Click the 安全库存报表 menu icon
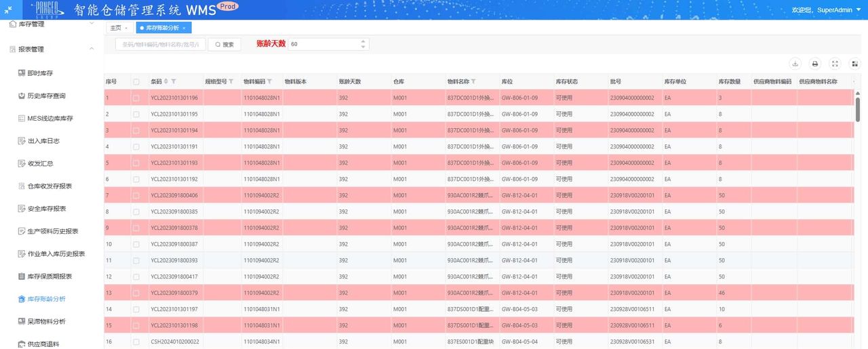The image size is (868, 349). [x=22, y=209]
